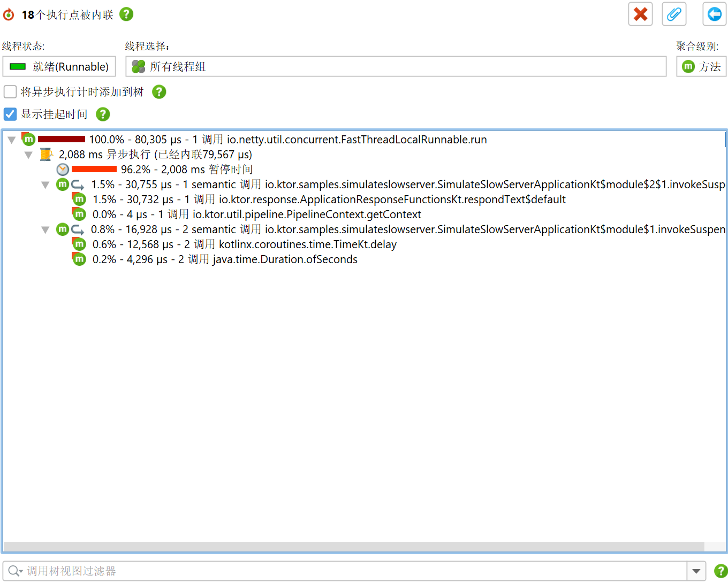Click the 聚合级别: label

point(697,47)
